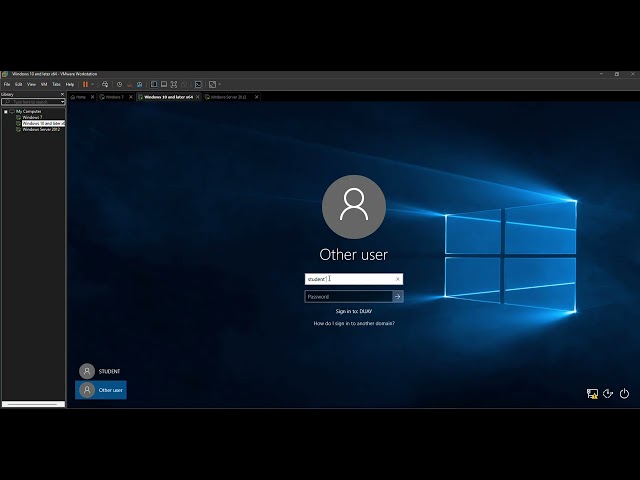Click the Enter Full Screen icon
Image resolution: width=640 pixels, height=480 pixels.
pos(174,84)
